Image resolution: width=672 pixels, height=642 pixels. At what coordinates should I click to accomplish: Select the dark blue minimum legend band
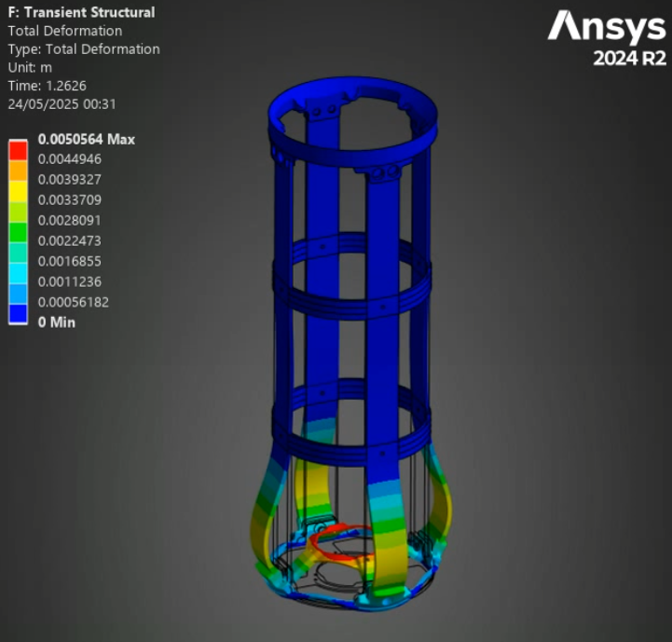(x=18, y=314)
